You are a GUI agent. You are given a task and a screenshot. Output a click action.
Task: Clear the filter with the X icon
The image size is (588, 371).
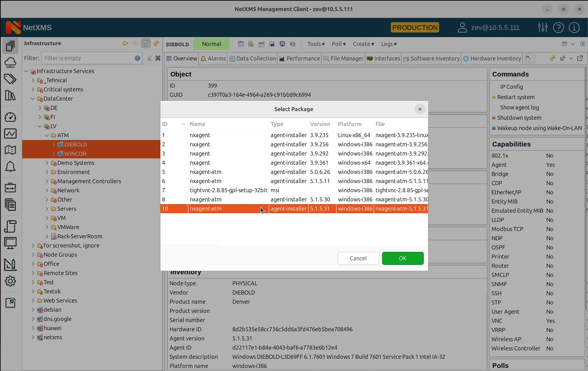click(158, 58)
